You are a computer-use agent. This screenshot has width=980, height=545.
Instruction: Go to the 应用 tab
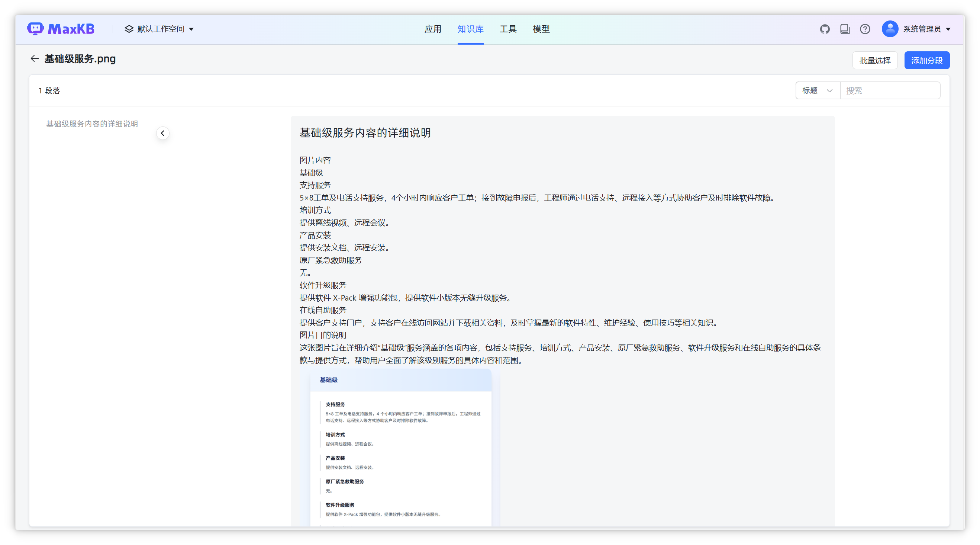coord(433,29)
